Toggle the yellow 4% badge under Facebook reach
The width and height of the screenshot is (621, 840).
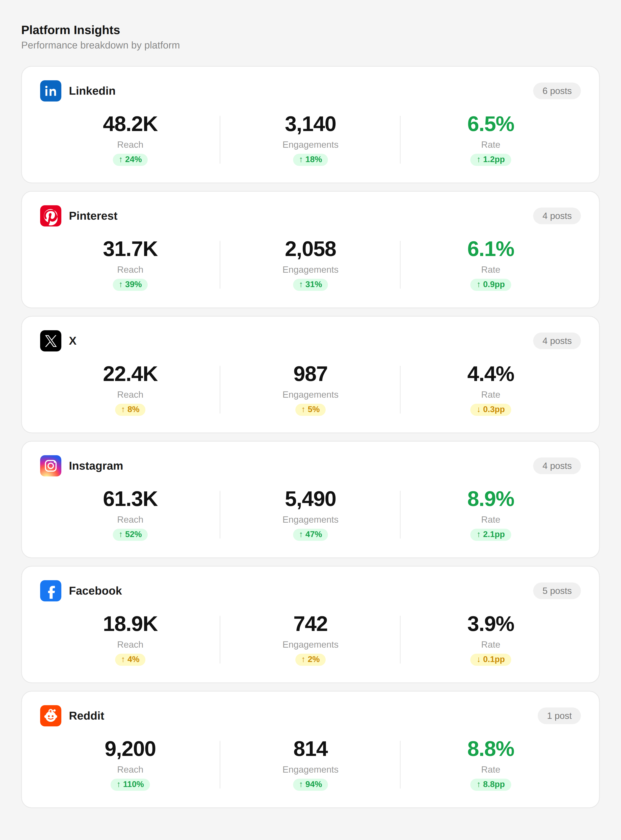coord(130,659)
